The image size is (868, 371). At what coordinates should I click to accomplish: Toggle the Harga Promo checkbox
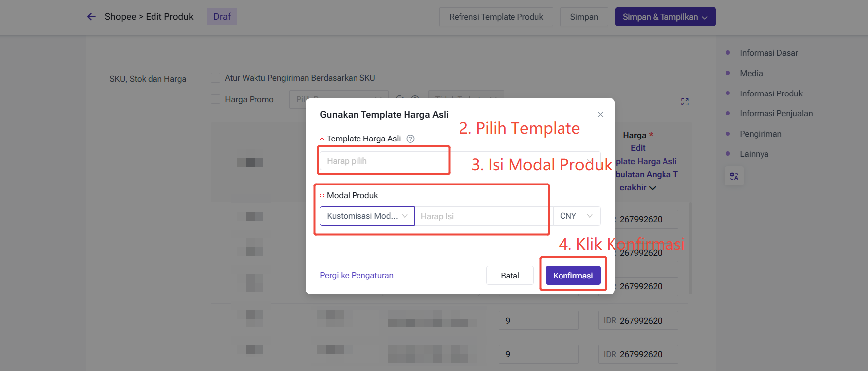(216, 99)
